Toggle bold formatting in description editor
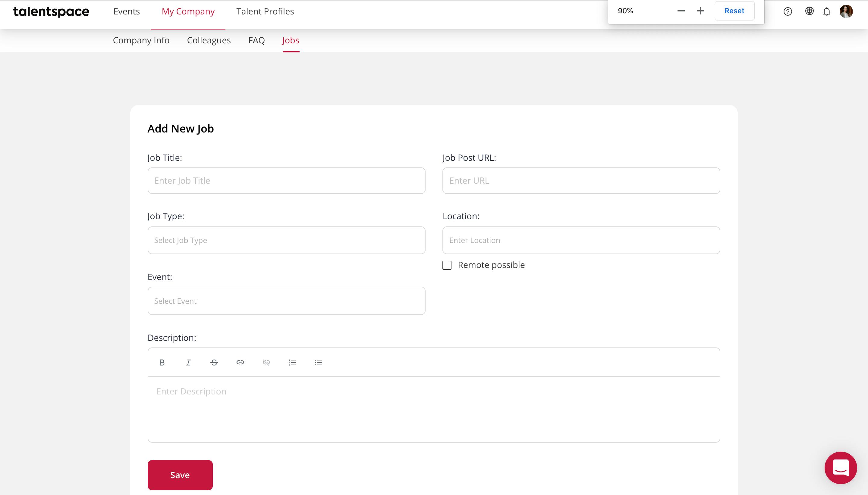Image resolution: width=868 pixels, height=495 pixels. [162, 363]
